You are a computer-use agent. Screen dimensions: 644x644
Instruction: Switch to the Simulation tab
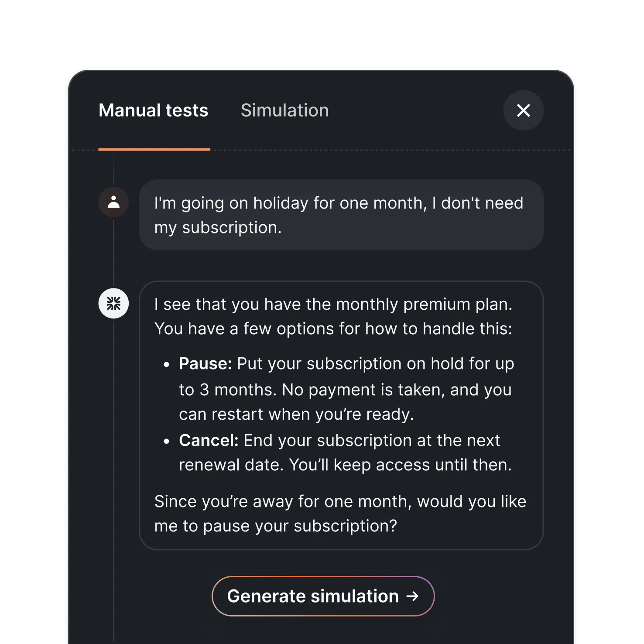[285, 110]
